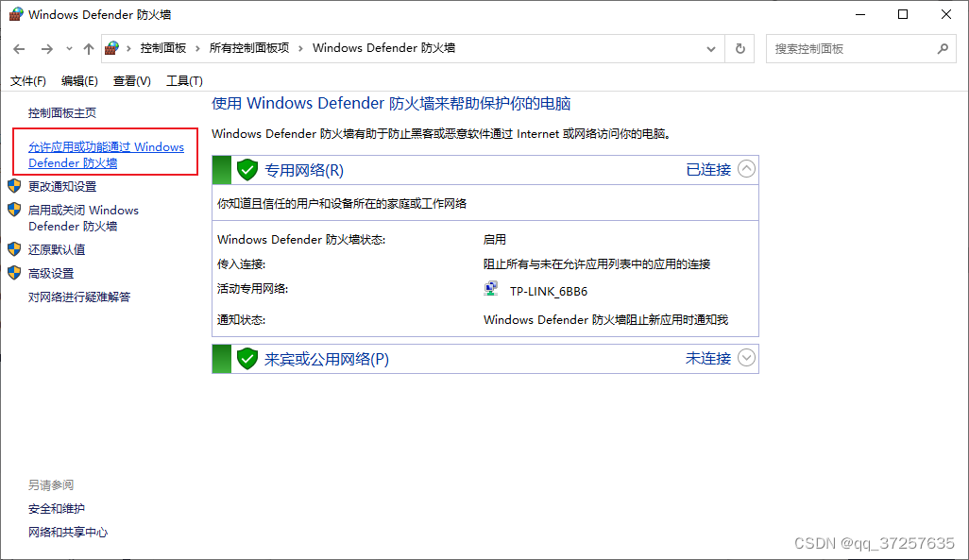
Task: Click 还原默认值 link
Action: pos(57,249)
